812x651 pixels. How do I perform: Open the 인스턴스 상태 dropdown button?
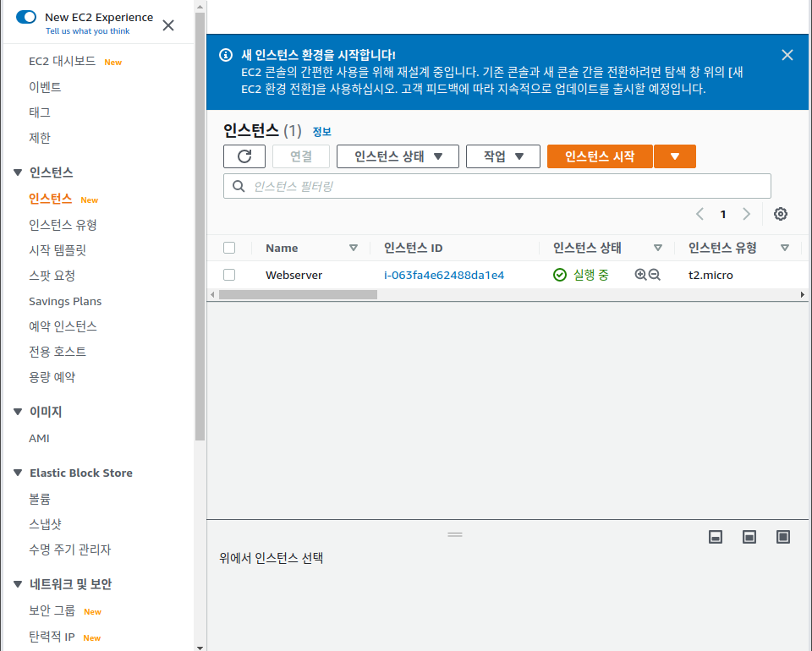click(x=398, y=156)
